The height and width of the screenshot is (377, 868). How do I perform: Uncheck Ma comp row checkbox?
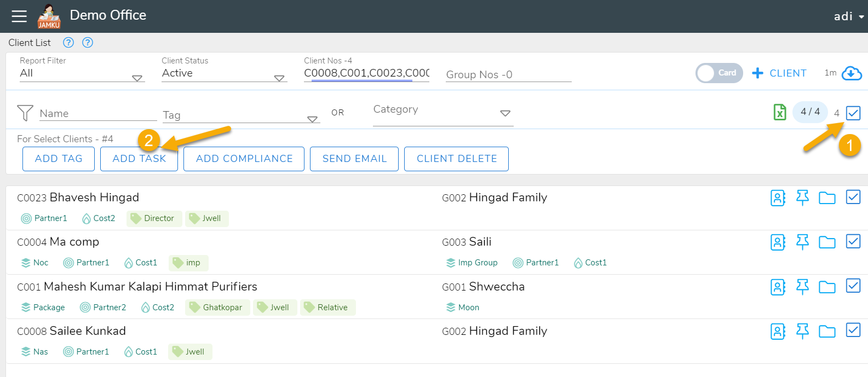click(853, 241)
